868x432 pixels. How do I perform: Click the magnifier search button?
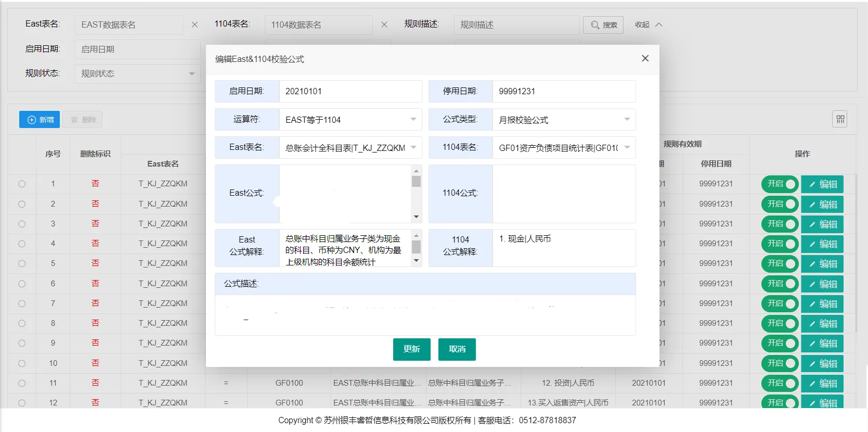[x=603, y=24]
